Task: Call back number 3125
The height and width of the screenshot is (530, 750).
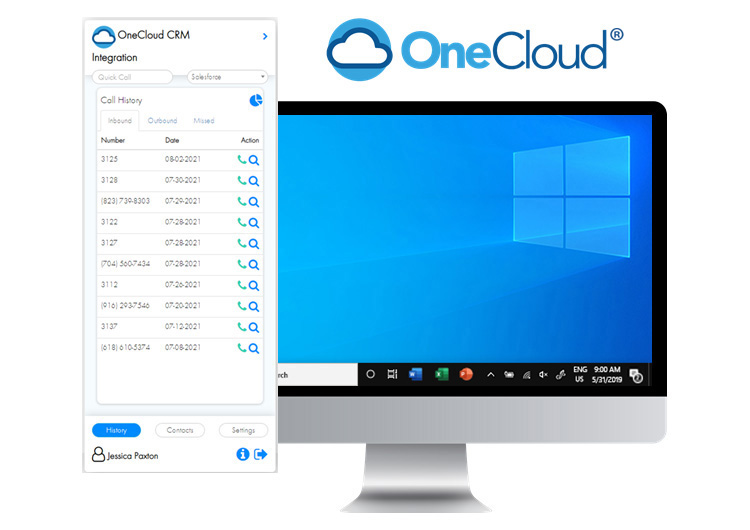Action: [242, 159]
